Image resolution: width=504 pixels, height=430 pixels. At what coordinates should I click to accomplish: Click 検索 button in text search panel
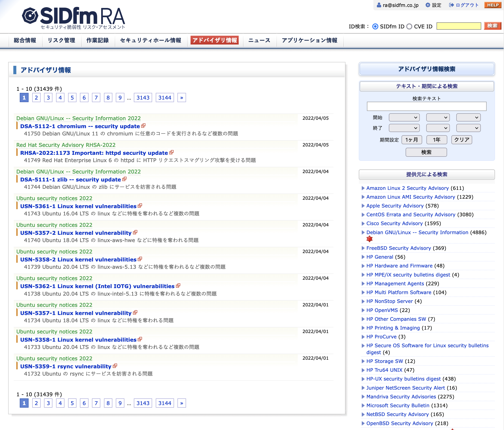click(x=426, y=152)
